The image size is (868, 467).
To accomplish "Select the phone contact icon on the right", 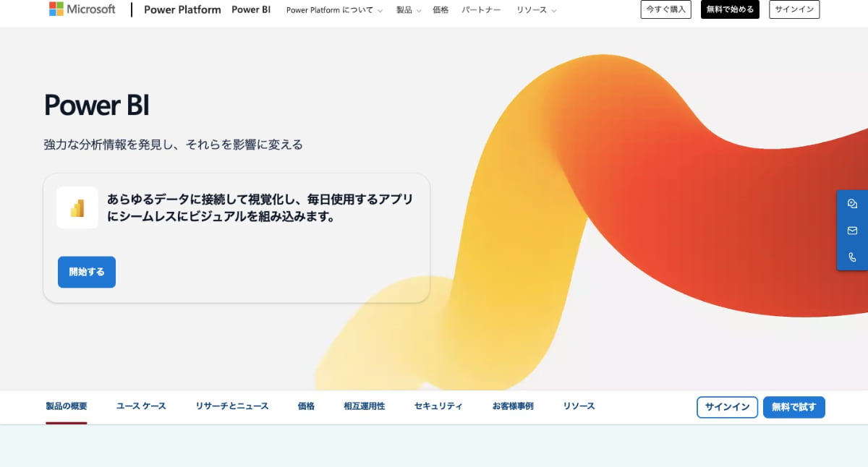I will tap(852, 257).
